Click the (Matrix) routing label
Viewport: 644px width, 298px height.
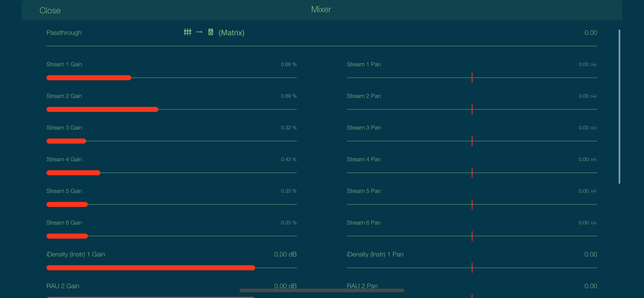click(231, 33)
